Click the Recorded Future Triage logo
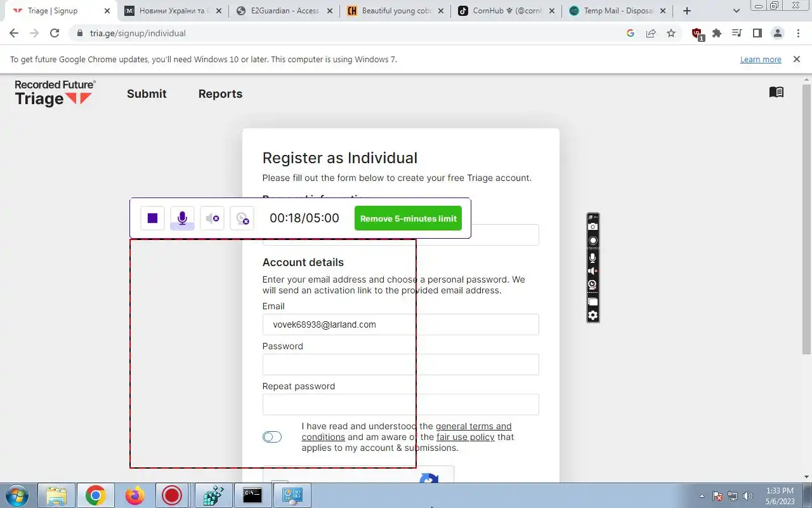This screenshot has height=508, width=812. pos(55,93)
